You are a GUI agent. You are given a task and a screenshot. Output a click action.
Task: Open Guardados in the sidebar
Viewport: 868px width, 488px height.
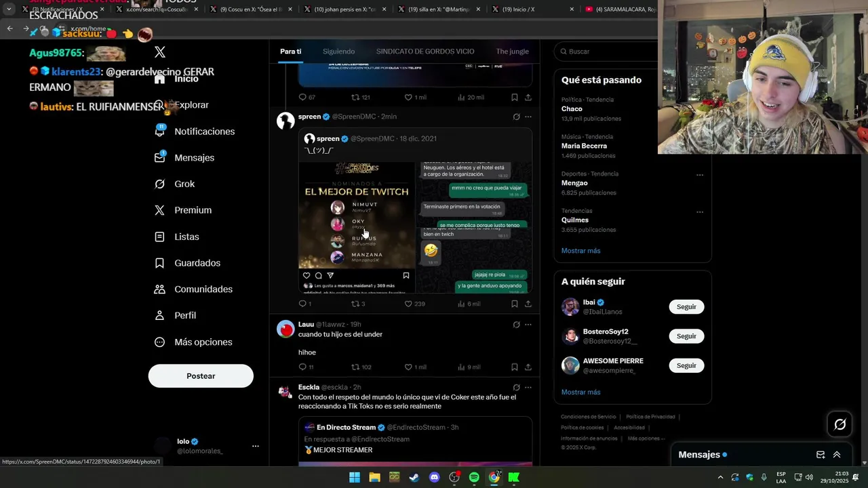pos(187,263)
